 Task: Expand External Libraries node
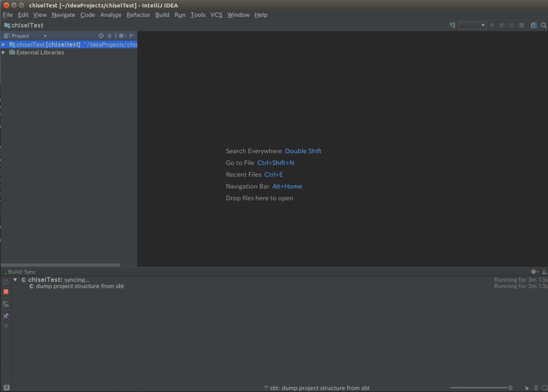pos(4,52)
